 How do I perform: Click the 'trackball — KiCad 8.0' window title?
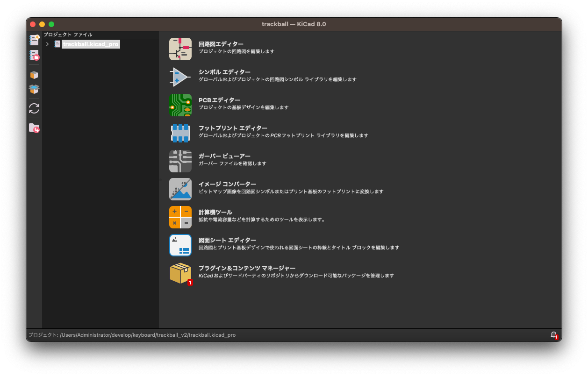point(294,24)
